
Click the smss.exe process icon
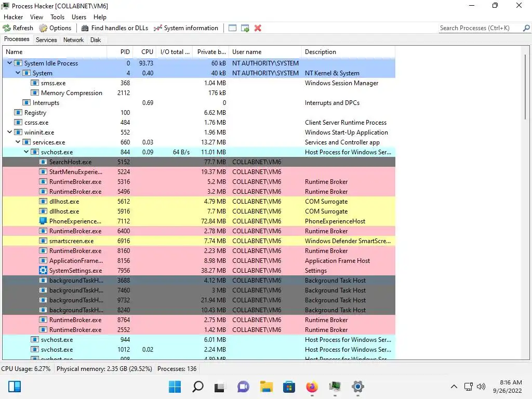pos(35,83)
